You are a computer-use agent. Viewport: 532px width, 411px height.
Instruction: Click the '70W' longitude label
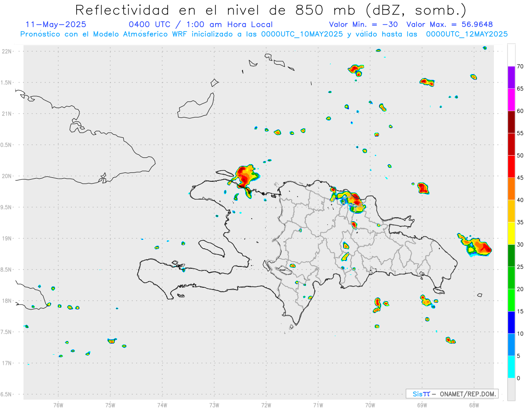click(x=370, y=405)
